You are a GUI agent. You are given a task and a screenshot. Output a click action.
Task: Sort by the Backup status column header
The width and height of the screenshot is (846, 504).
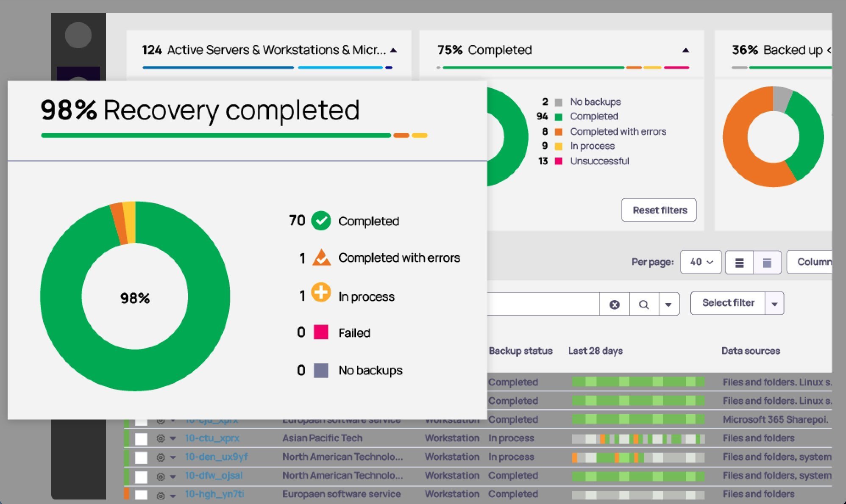click(x=520, y=351)
